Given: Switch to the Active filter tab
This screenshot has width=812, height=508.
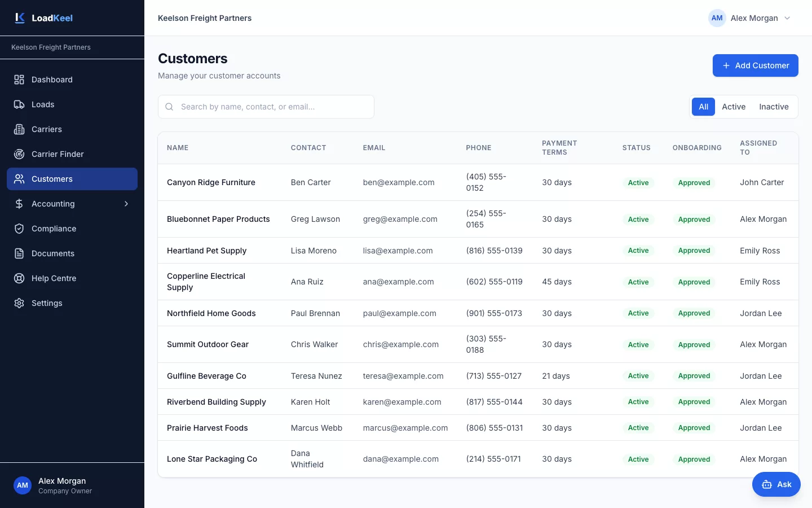Looking at the screenshot, I should [x=734, y=107].
